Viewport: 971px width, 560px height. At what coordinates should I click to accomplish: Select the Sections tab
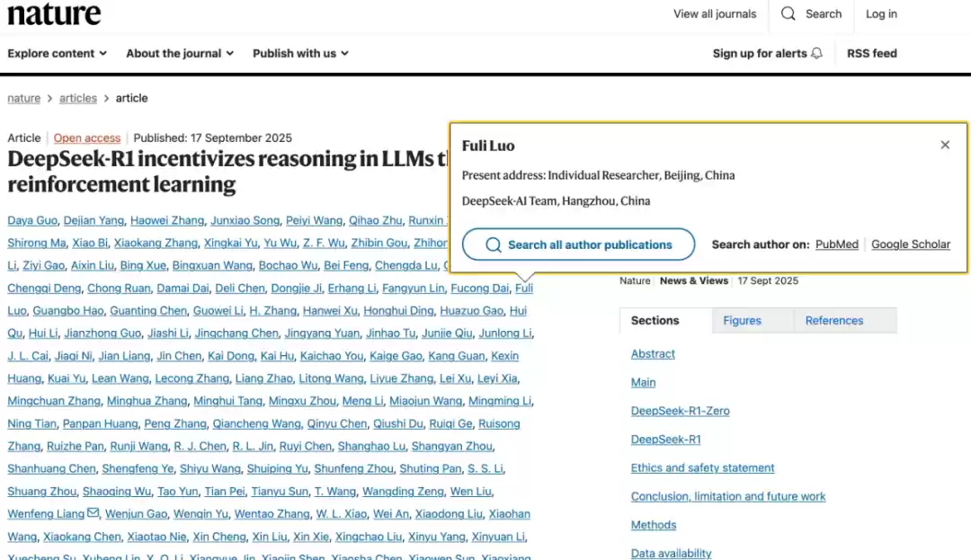655,320
